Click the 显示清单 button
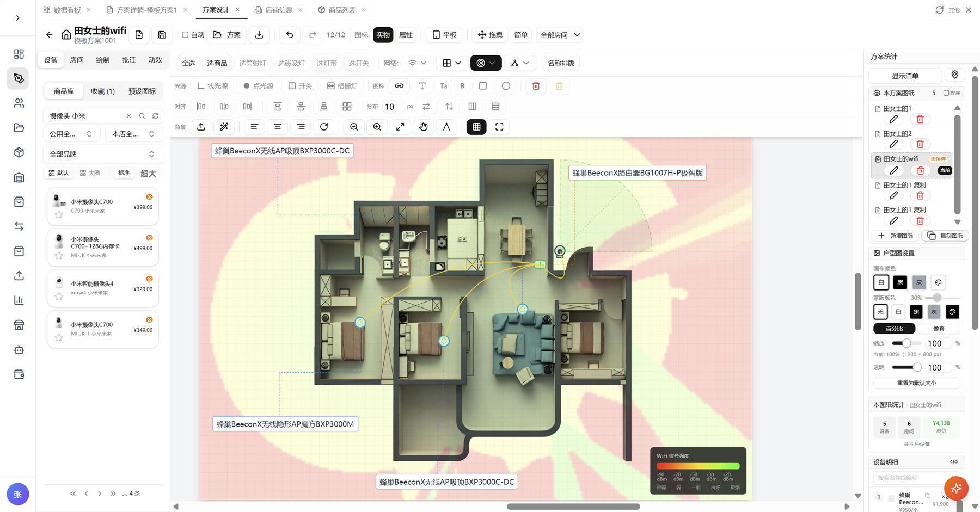Viewport: 980px width, 512px height. point(905,76)
